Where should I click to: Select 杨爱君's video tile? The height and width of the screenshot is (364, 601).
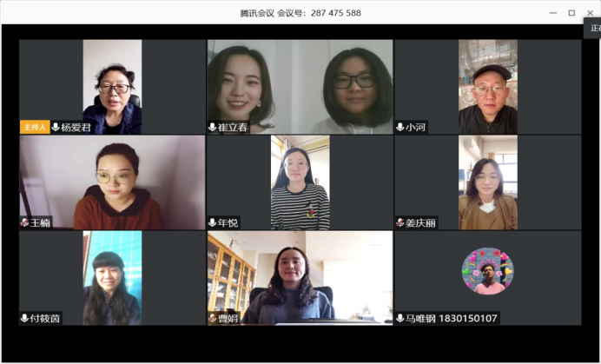(112, 87)
